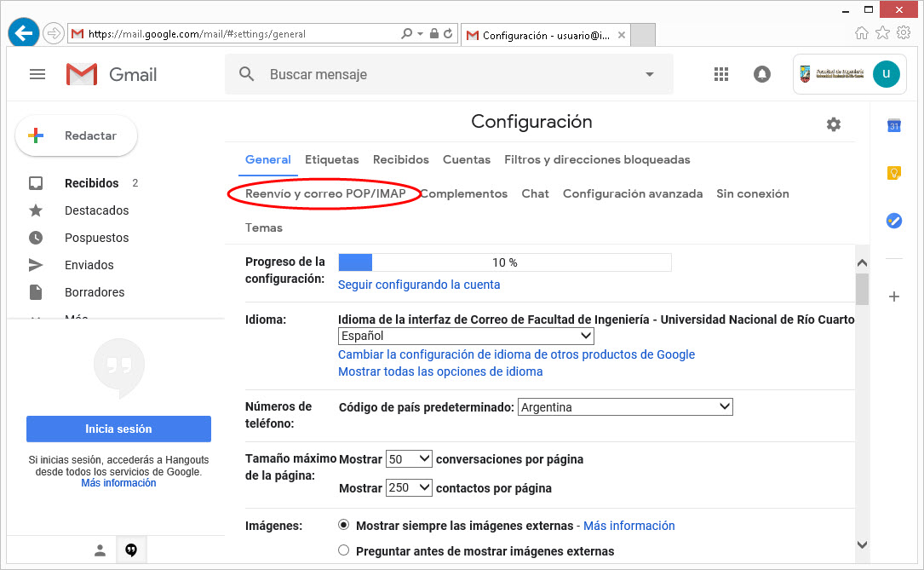924x570 pixels.
Task: Open Filtros y direcciones bloqueadas tab
Action: [x=597, y=159]
